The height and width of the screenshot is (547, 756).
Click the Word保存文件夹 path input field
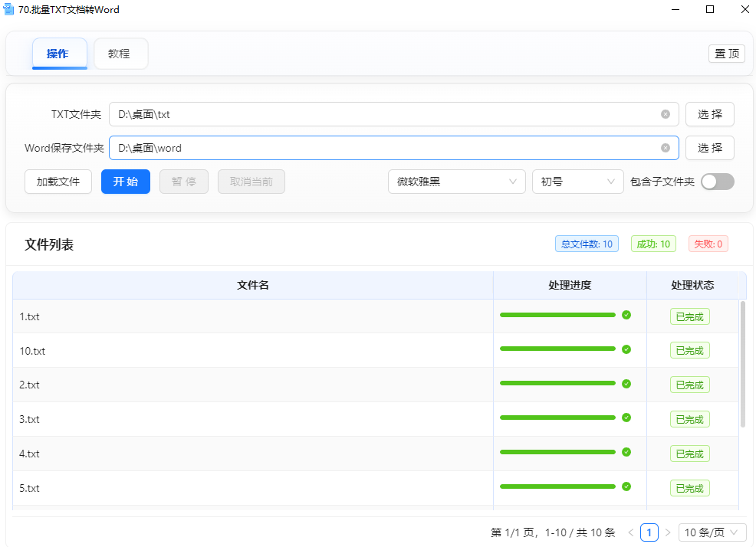[x=383, y=148]
